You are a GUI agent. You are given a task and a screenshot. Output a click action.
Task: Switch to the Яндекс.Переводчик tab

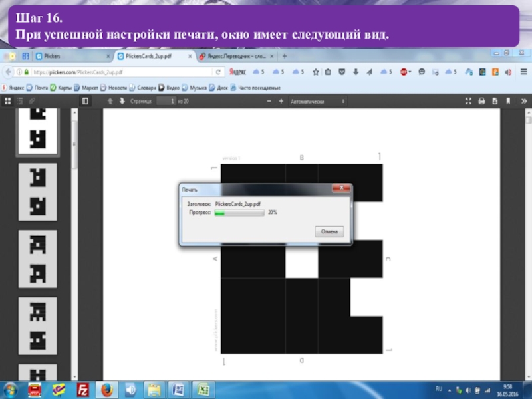point(237,56)
